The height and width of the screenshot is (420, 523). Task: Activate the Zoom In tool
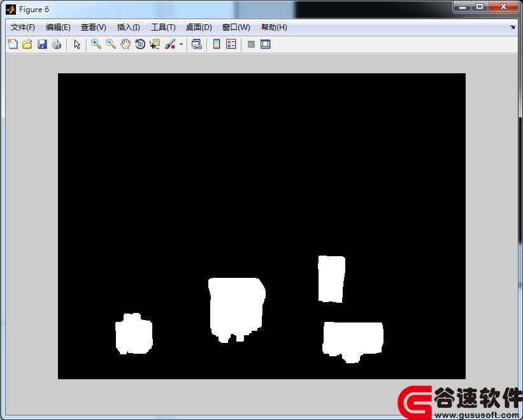96,44
